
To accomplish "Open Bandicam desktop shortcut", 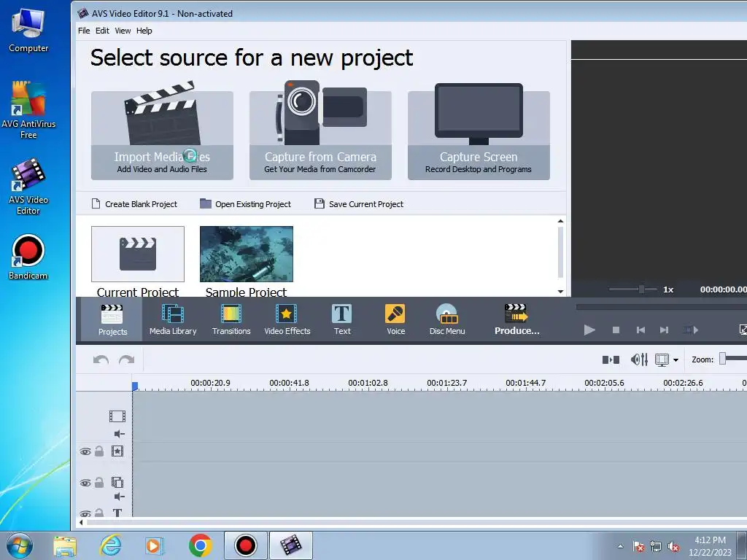I will pyautogui.click(x=28, y=257).
